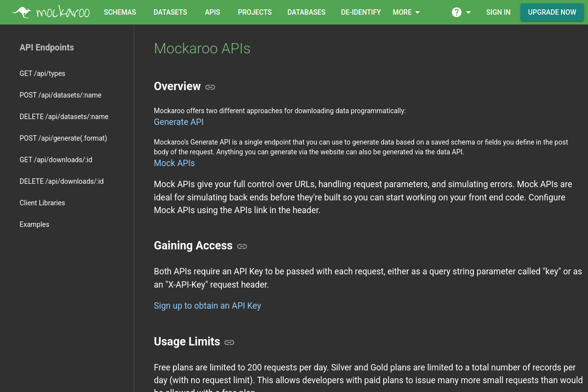Copy the Gaining Access anchor link icon

pos(242,246)
